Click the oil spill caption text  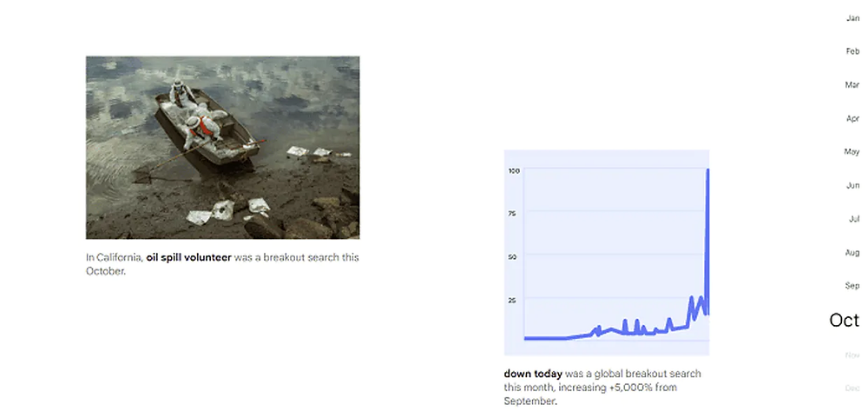coord(222,264)
